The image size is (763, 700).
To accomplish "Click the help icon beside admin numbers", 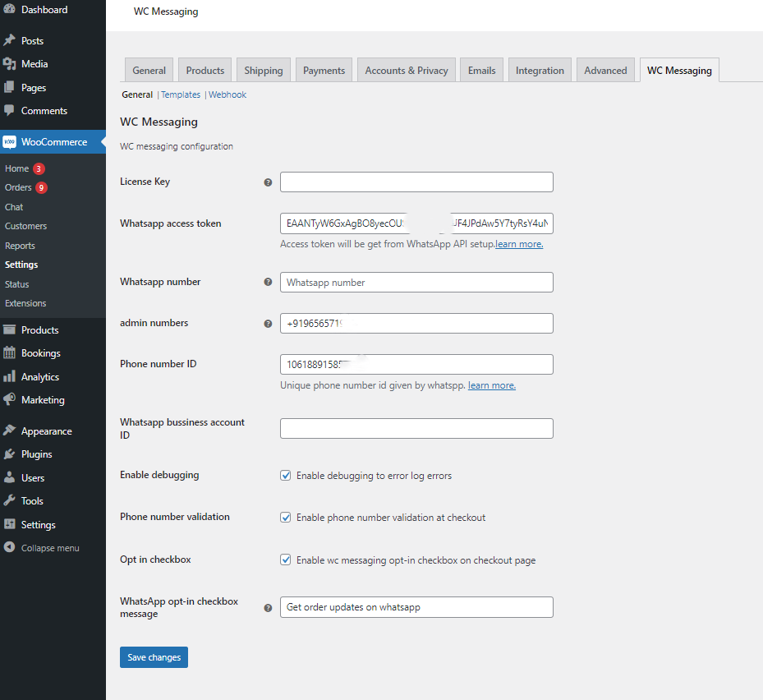I will tap(268, 324).
